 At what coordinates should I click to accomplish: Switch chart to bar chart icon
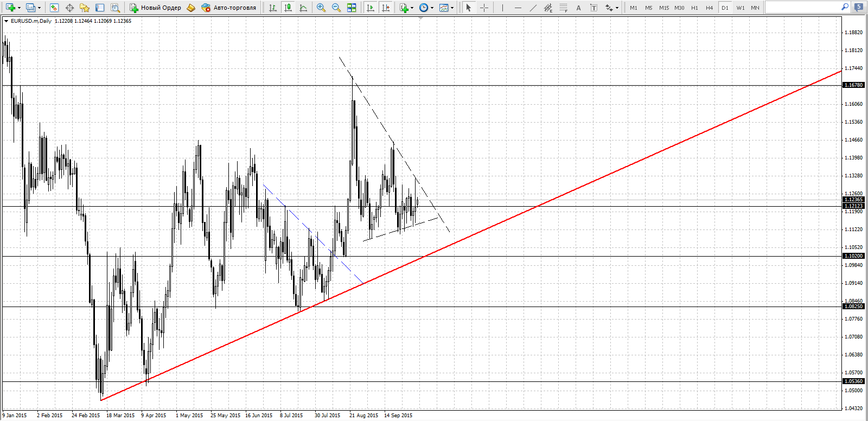tap(273, 8)
